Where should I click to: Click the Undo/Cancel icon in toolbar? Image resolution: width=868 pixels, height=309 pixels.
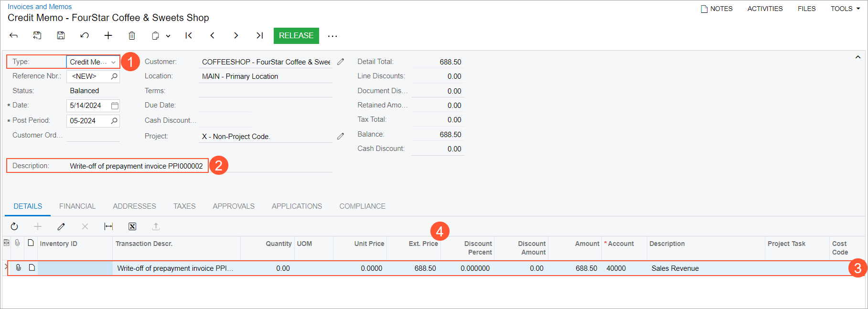[85, 35]
